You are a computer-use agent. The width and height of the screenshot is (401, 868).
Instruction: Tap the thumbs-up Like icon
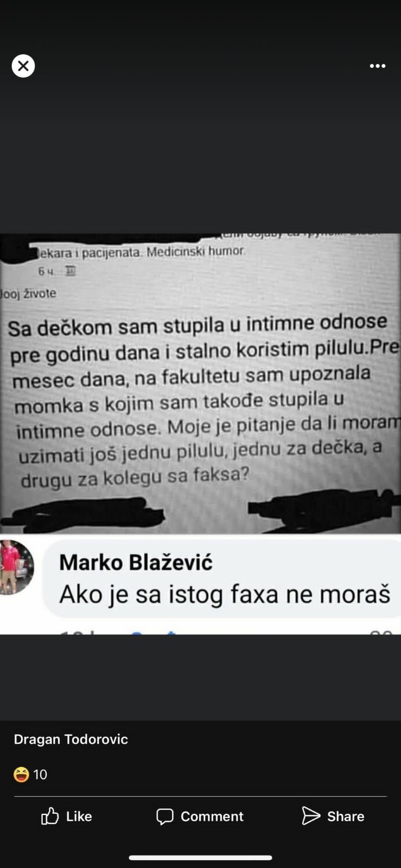click(50, 816)
